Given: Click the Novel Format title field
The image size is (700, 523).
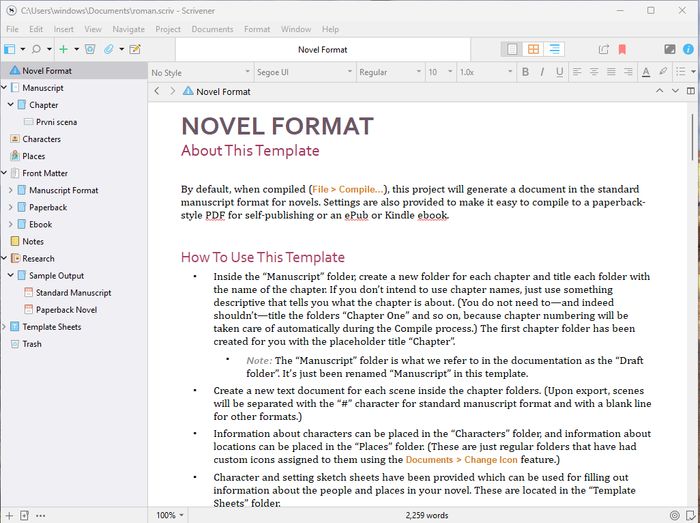Looking at the screenshot, I should click(323, 50).
